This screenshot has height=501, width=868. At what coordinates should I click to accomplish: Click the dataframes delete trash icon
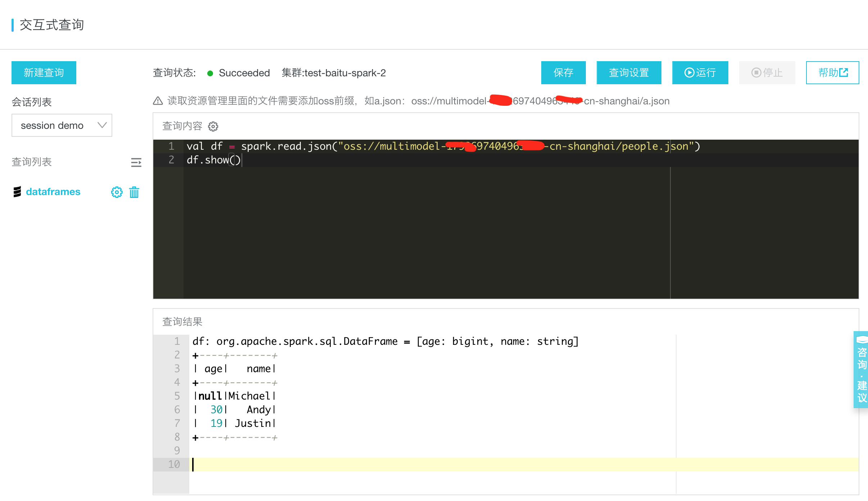[134, 192]
